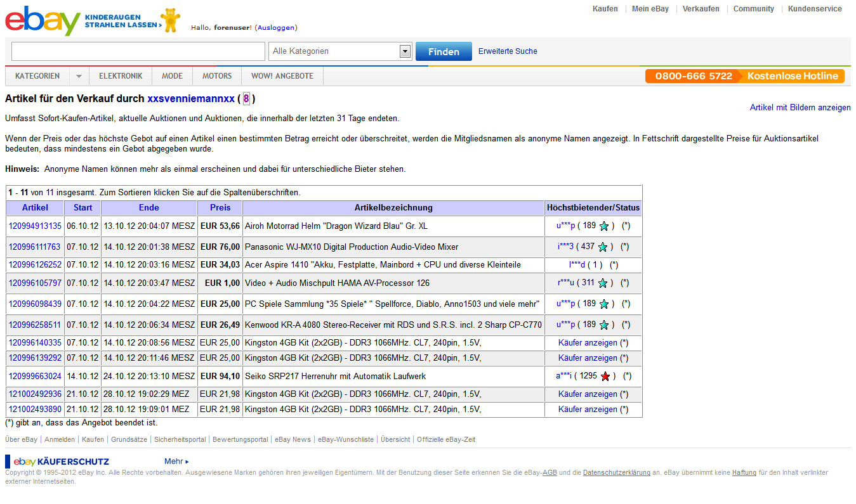Click feedback score 8 link
Viewport: 856px width, 504px height.
246,99
